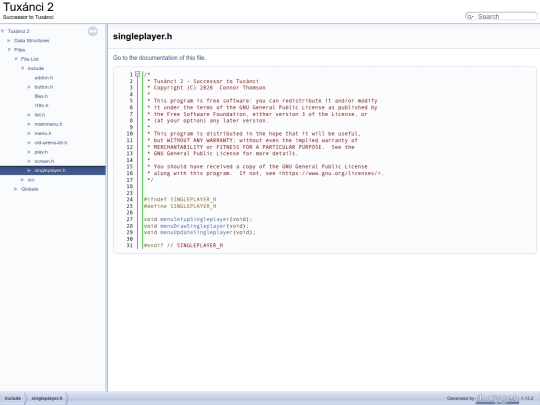
Task: Open Data Structures in the tree
Action: (x=32, y=41)
